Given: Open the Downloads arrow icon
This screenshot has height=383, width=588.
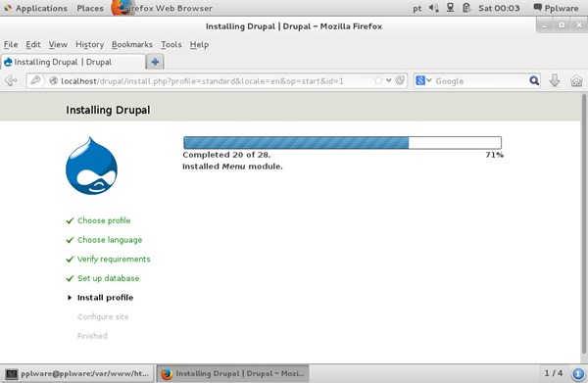Looking at the screenshot, I should pyautogui.click(x=555, y=80).
